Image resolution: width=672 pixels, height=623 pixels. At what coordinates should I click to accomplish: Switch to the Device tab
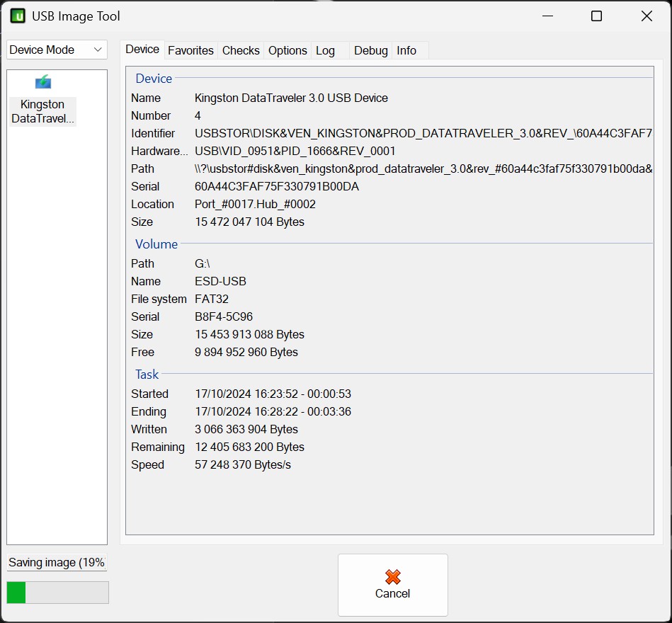(x=142, y=50)
